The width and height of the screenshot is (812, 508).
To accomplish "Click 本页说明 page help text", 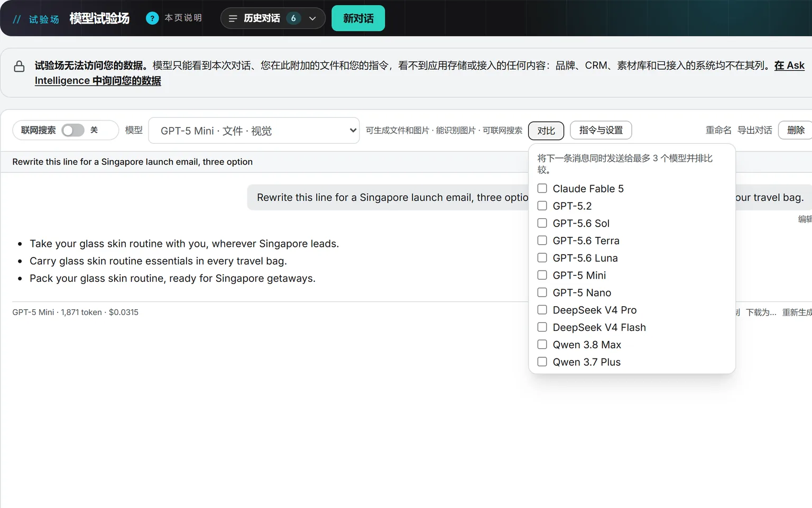I will (183, 18).
